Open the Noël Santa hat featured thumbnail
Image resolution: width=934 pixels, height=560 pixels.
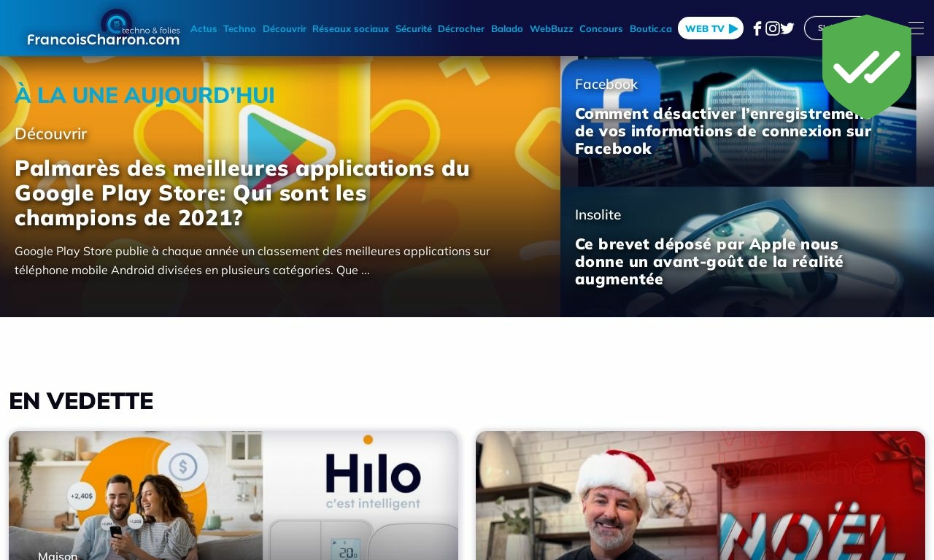[x=700, y=496]
